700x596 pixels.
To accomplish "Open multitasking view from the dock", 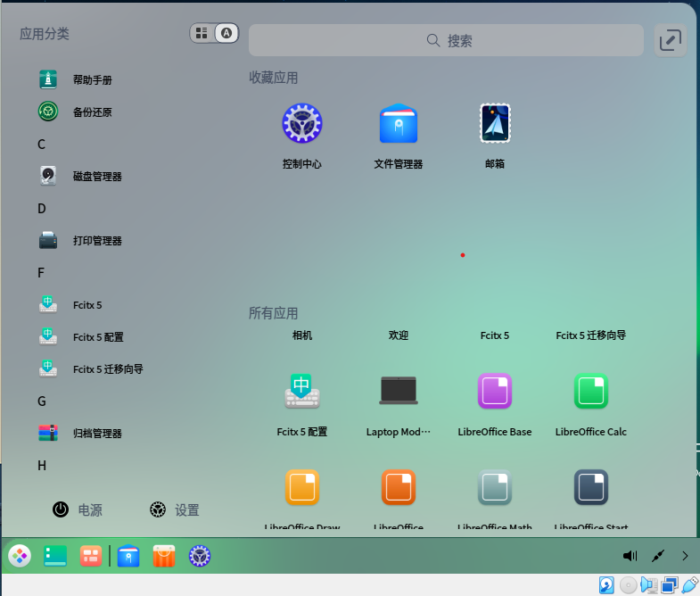I will point(91,556).
